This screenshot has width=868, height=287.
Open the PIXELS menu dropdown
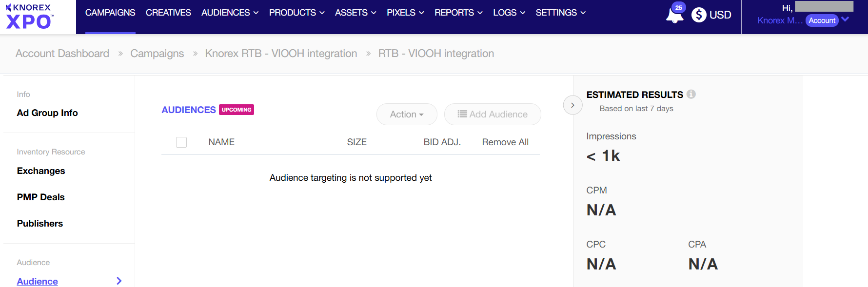tap(405, 13)
